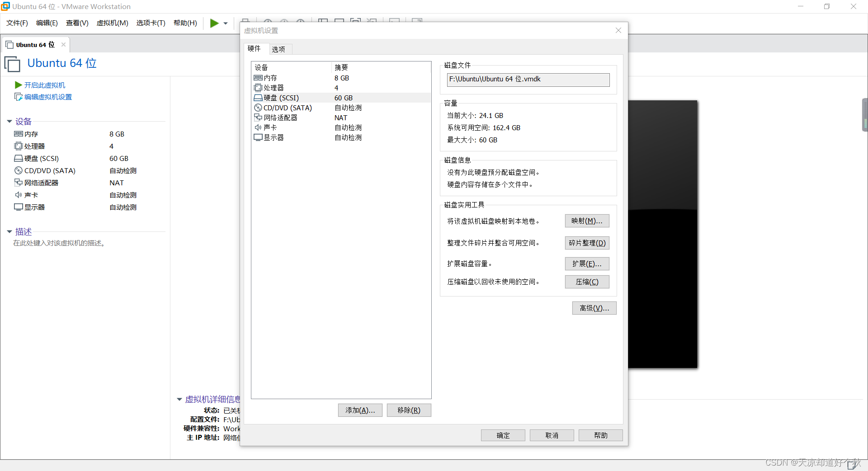
Task: Click the text 最大大小: 60 GB
Action: pyautogui.click(x=472, y=140)
